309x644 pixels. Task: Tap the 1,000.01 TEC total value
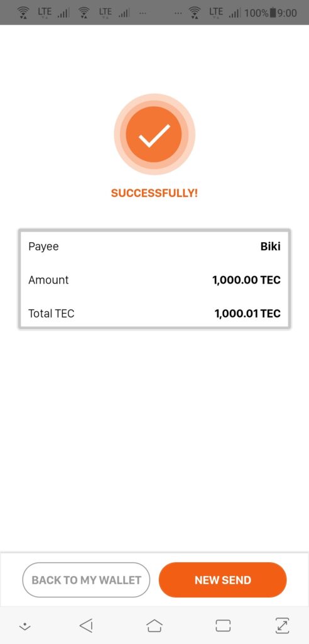coord(247,314)
